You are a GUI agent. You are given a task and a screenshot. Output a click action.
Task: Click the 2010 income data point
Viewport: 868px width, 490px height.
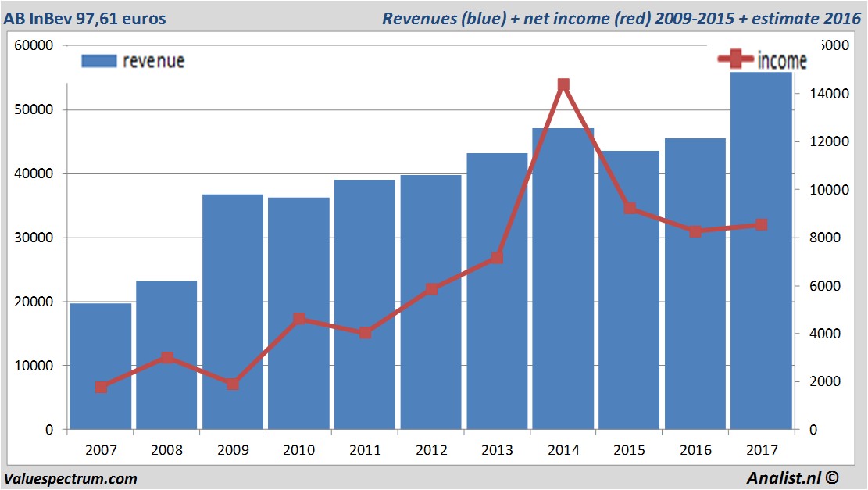click(299, 318)
